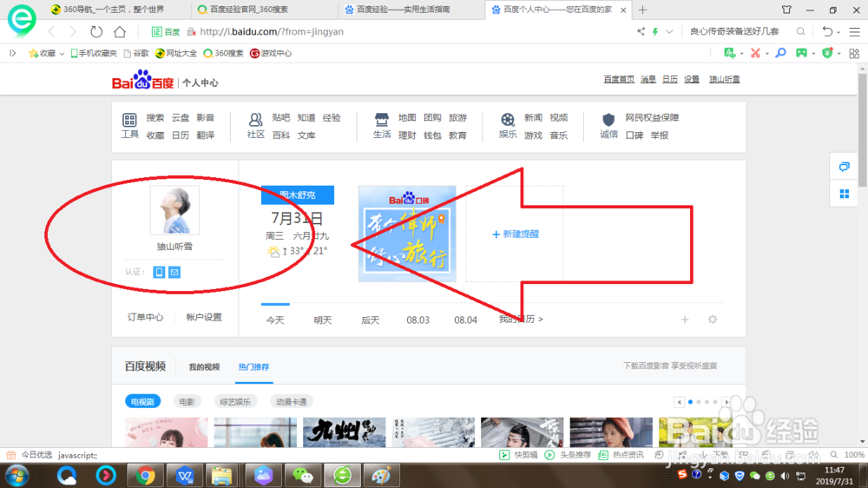
Task: Click the chat bubble side icon
Action: 845,167
